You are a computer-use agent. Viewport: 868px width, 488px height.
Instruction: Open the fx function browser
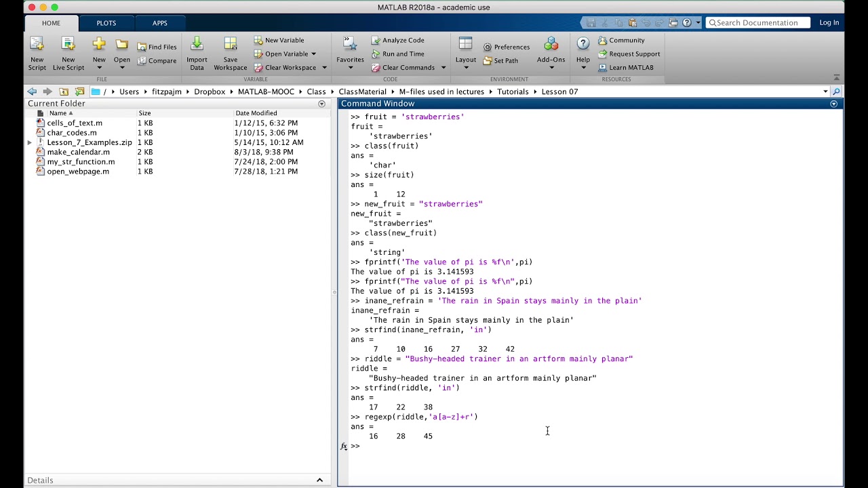(344, 446)
